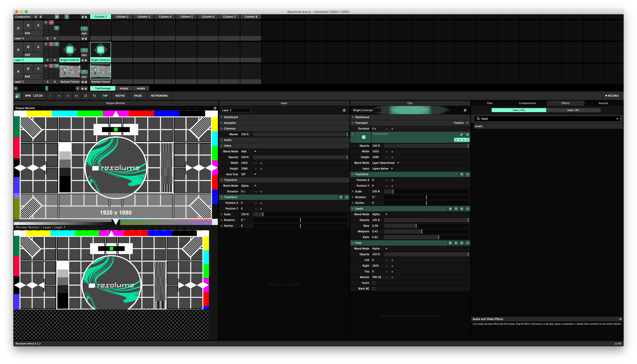The image size is (637, 364).
Task: Enable the Crop Invert checkbox
Action: point(373,283)
